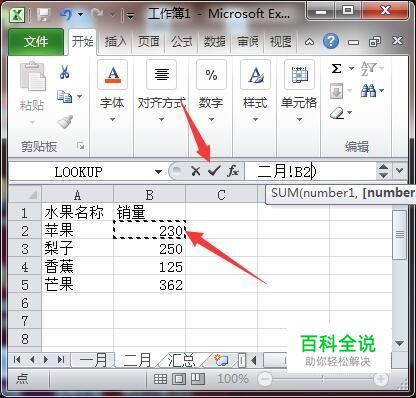
Task: Click the Fill down arrow icon
Action: [337, 91]
